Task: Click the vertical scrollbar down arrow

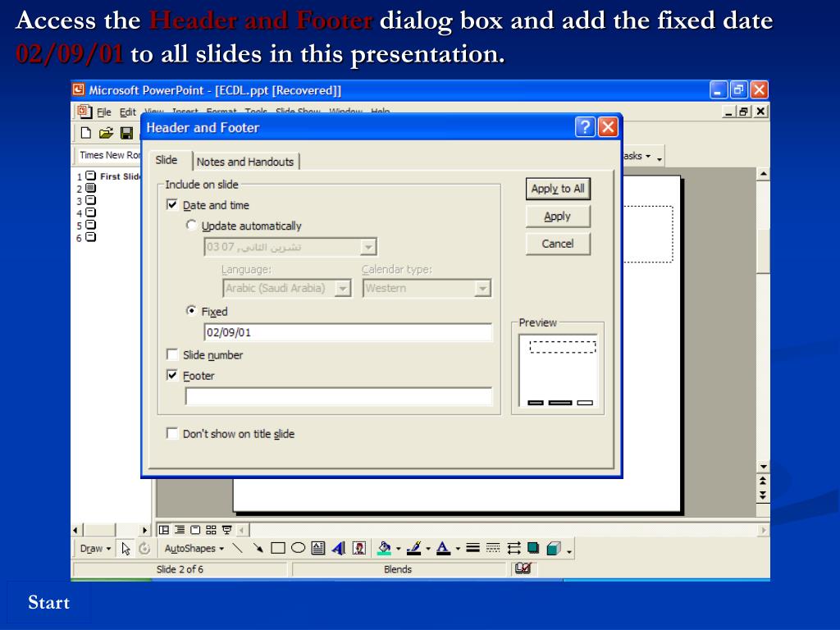Action: (x=764, y=467)
